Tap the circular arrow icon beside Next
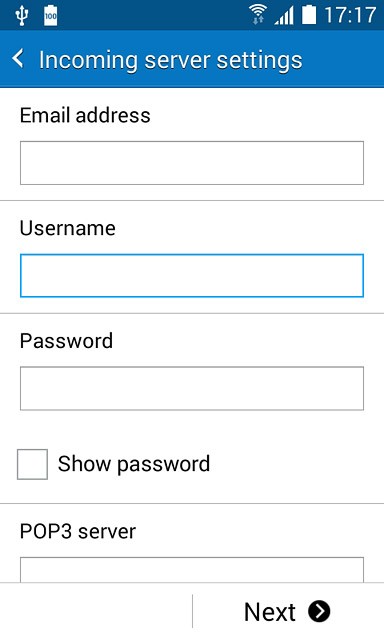The width and height of the screenshot is (384, 640). click(319, 611)
